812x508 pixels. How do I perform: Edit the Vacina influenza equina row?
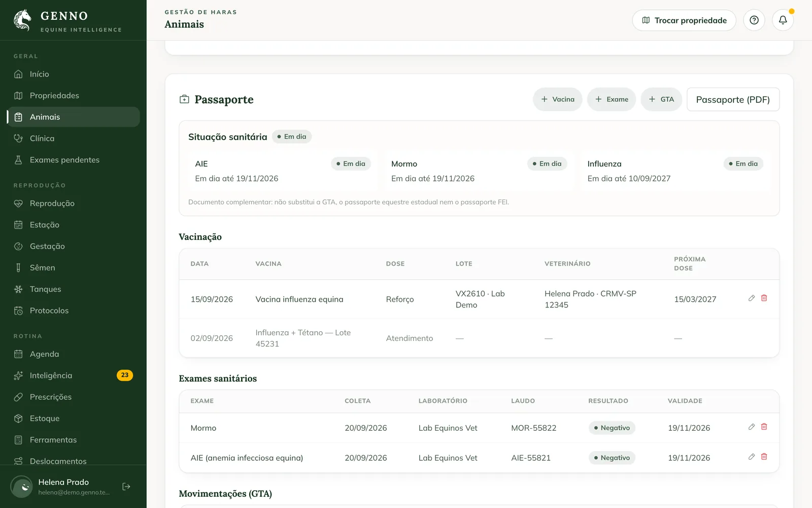752,298
